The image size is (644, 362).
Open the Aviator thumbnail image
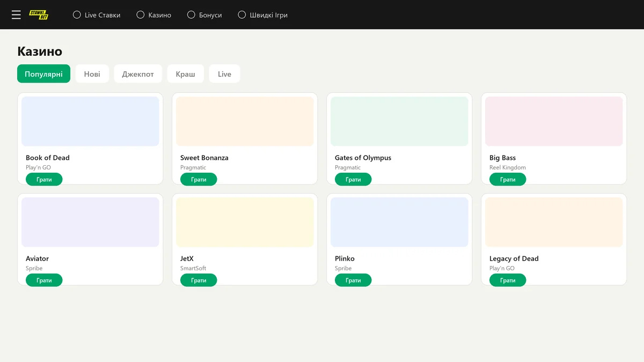[x=90, y=222]
